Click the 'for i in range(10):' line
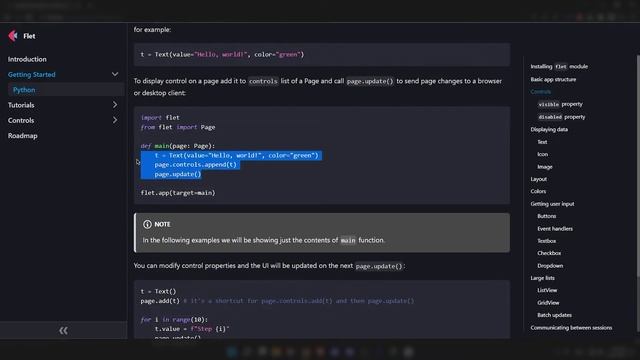Viewport: 640px width, 360px height. 174,320
